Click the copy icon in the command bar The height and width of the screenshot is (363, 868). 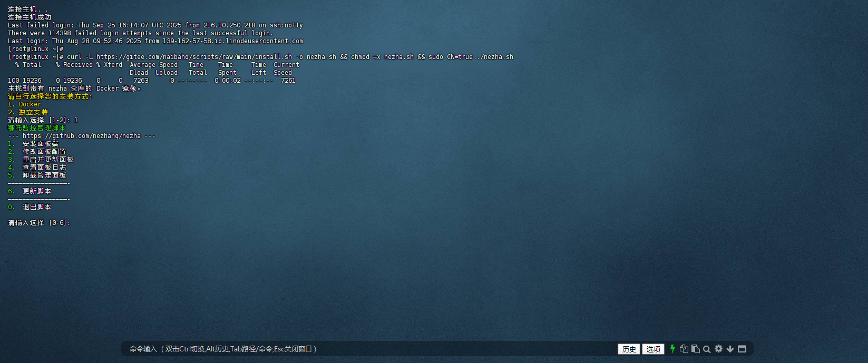(x=684, y=349)
